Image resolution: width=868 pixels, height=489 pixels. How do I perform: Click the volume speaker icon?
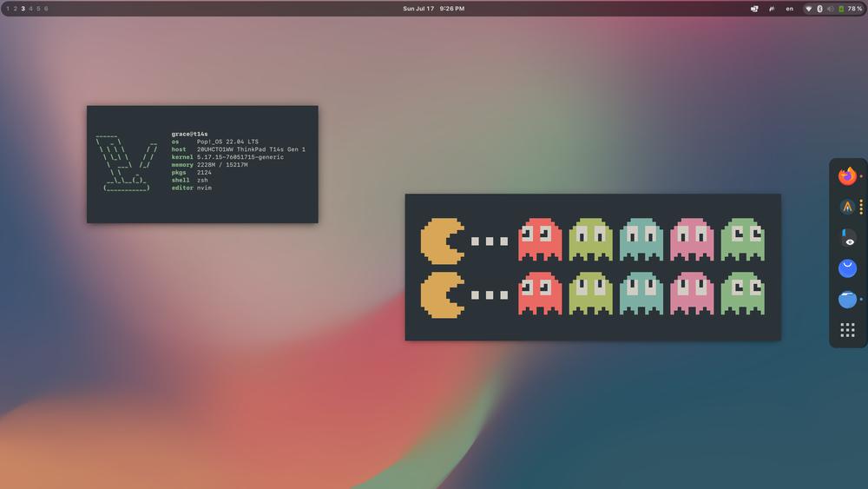tap(831, 9)
